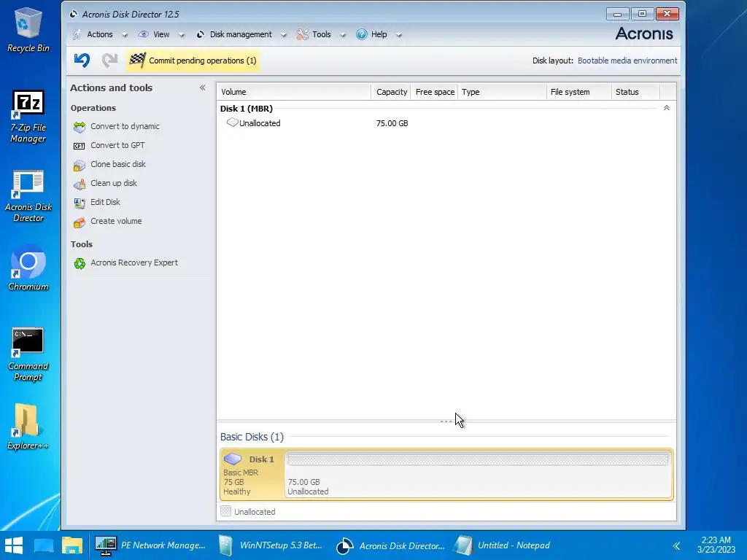Collapse the Disk 1 (MBR) group
This screenshot has height=560, width=747.
(667, 108)
